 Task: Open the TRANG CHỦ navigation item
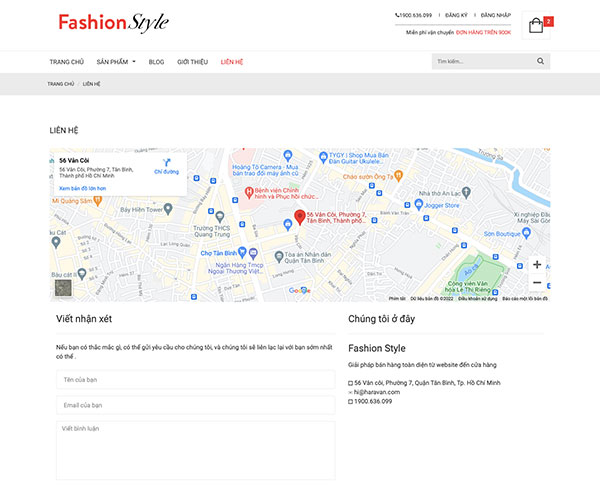pyautogui.click(x=67, y=62)
